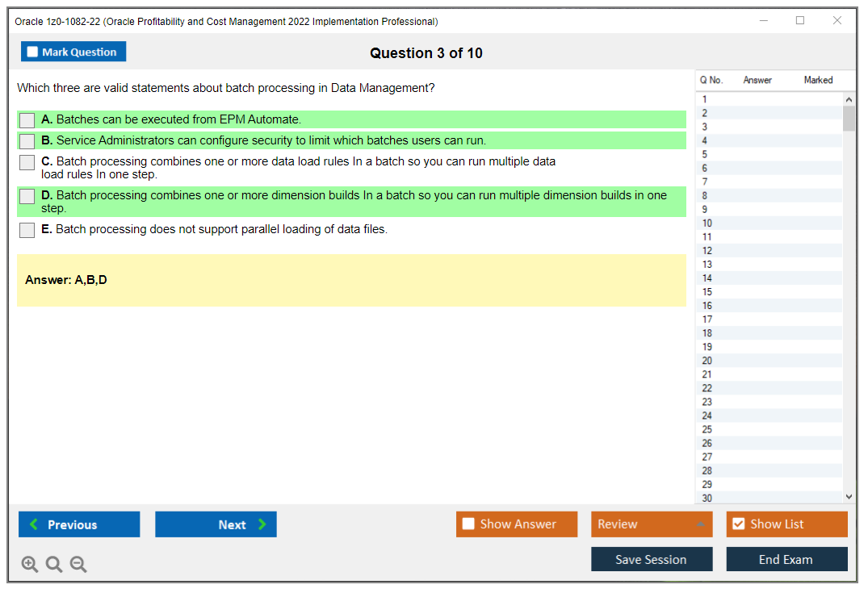Enable the Show Answer checkbox
This screenshot has width=868, height=593.
tap(468, 524)
